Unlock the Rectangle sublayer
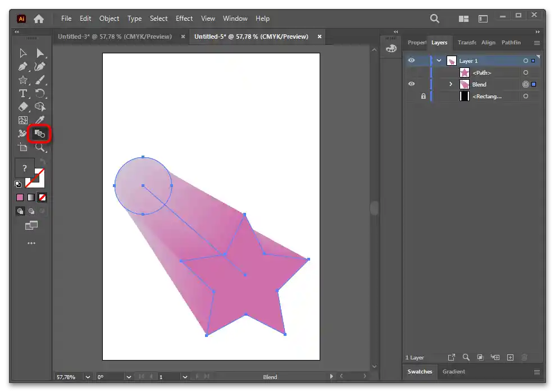The width and height of the screenshot is (555, 392). 423,97
